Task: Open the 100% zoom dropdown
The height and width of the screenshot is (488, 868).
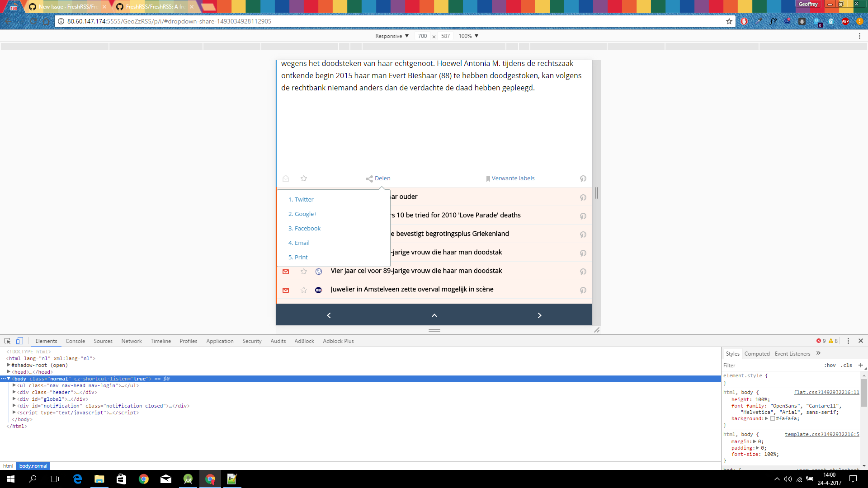Action: (468, 36)
